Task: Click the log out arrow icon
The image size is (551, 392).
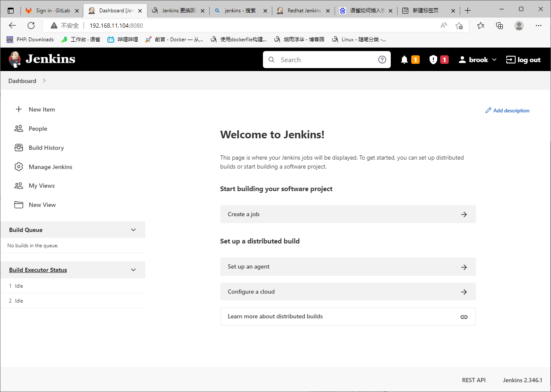Action: click(x=511, y=60)
